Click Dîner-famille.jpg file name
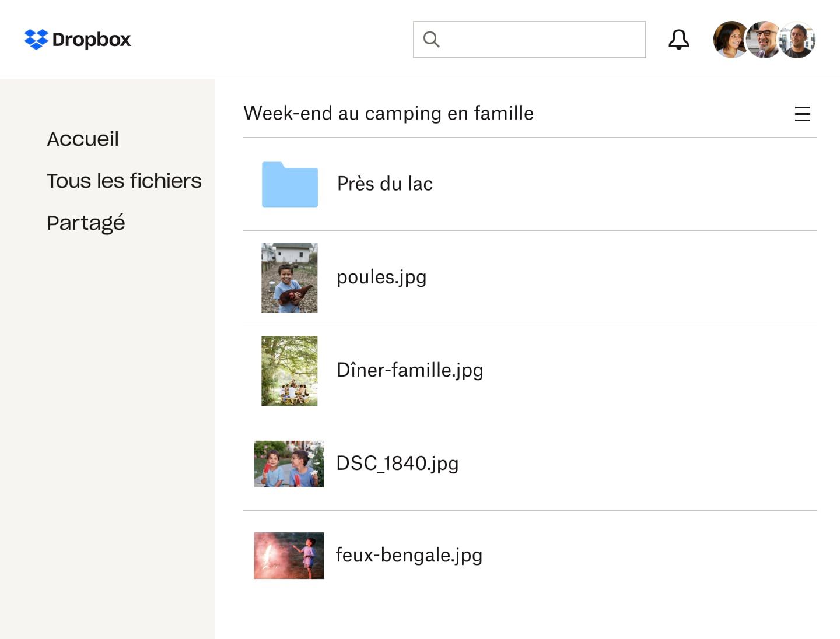The image size is (840, 639). point(409,370)
